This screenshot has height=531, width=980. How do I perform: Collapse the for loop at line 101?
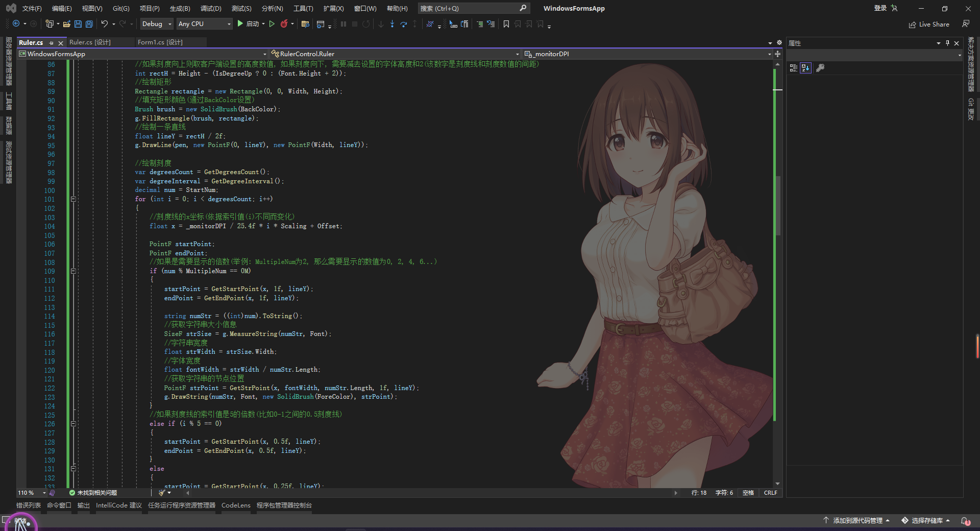click(x=73, y=199)
